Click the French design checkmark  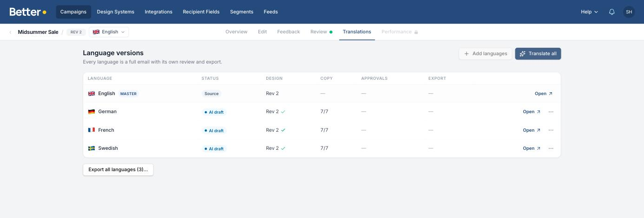[x=283, y=130]
